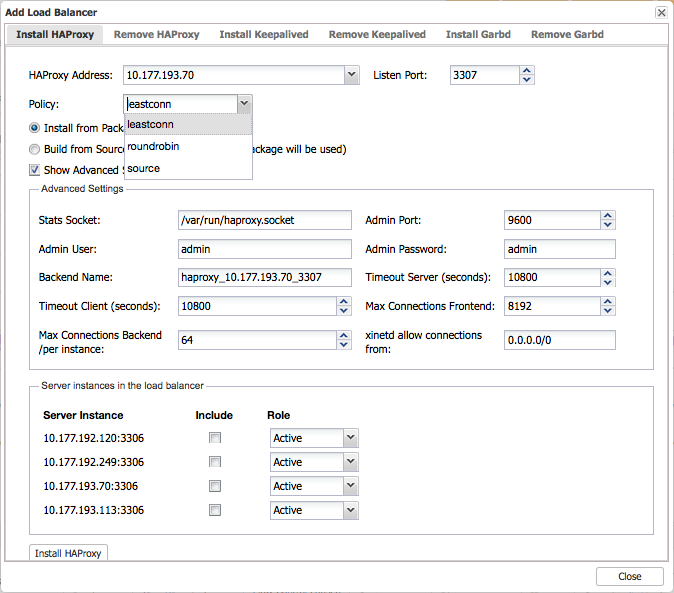The image size is (674, 593).
Task: Close dialog with the X icon
Action: [x=661, y=12]
